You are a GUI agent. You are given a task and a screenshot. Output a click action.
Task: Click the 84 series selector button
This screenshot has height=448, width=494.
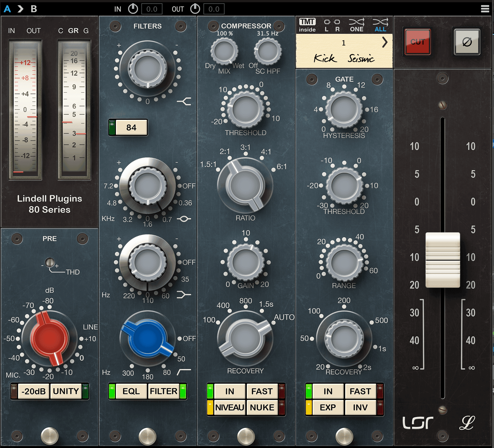click(x=131, y=128)
